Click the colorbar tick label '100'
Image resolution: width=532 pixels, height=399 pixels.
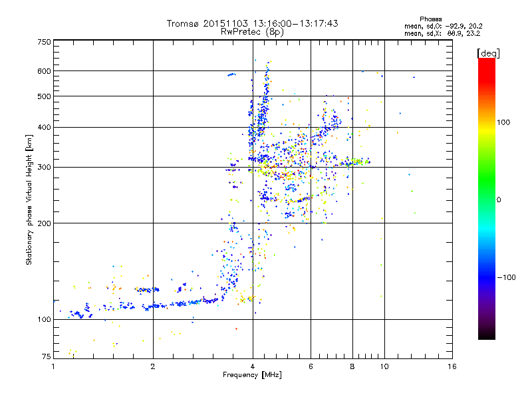503,122
